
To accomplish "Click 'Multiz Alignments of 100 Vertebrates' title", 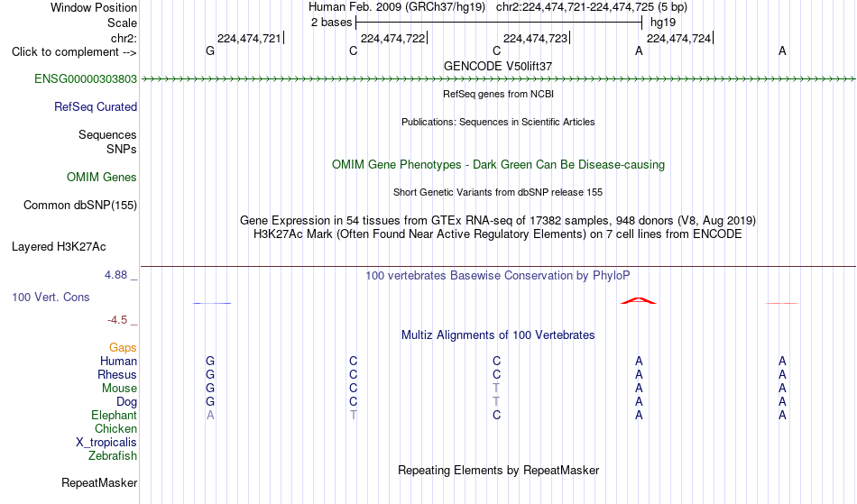I will click(498, 335).
